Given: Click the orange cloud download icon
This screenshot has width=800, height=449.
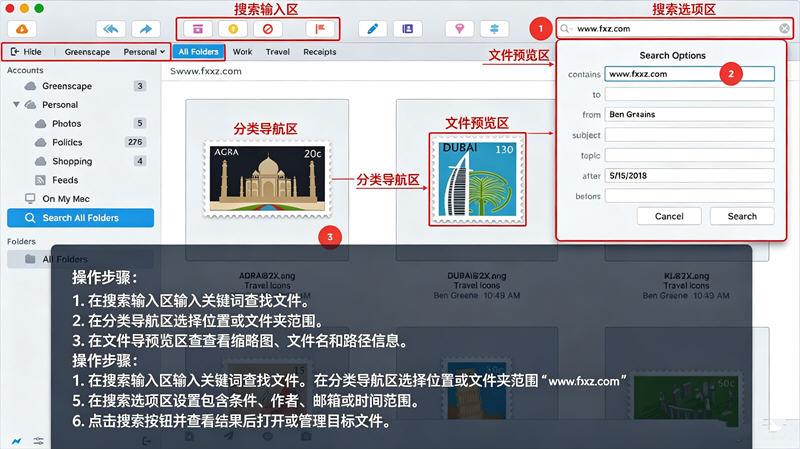Looking at the screenshot, I should pyautogui.click(x=22, y=29).
